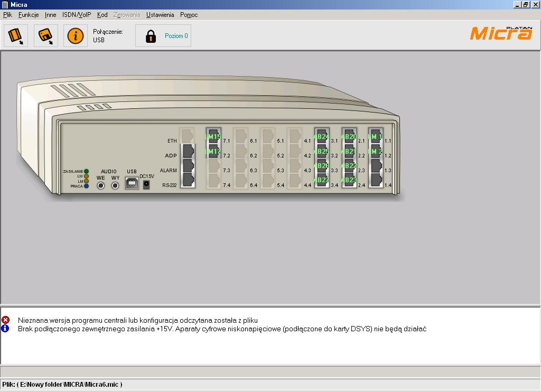Select the RS-232 port socket
Screen dimensions: 541x392
188,180
